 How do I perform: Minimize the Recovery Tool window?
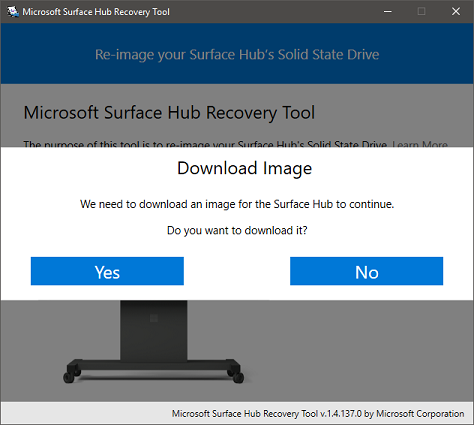(388, 11)
